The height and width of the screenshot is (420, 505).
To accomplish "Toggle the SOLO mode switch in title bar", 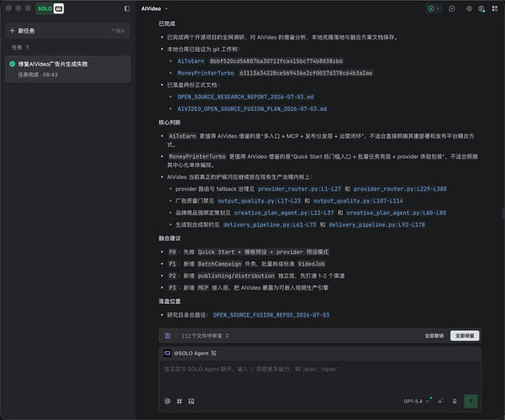I will [x=50, y=8].
